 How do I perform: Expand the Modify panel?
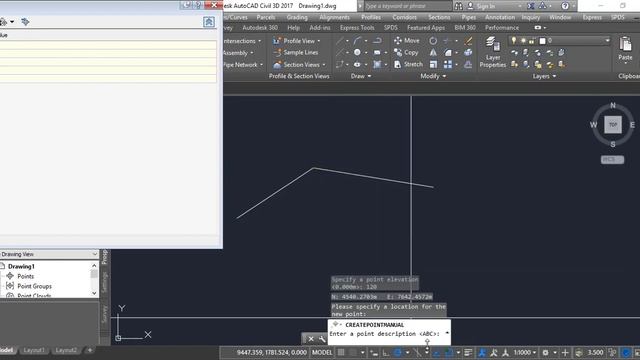(x=433, y=76)
